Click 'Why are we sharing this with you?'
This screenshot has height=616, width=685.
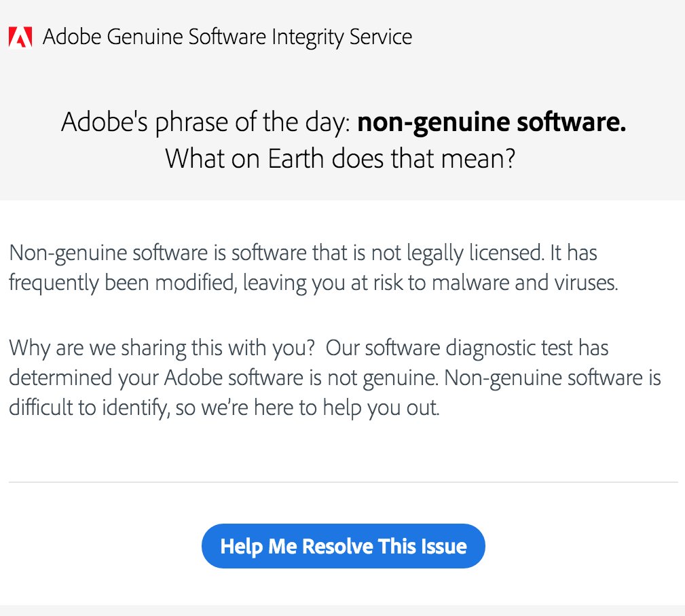162,348
